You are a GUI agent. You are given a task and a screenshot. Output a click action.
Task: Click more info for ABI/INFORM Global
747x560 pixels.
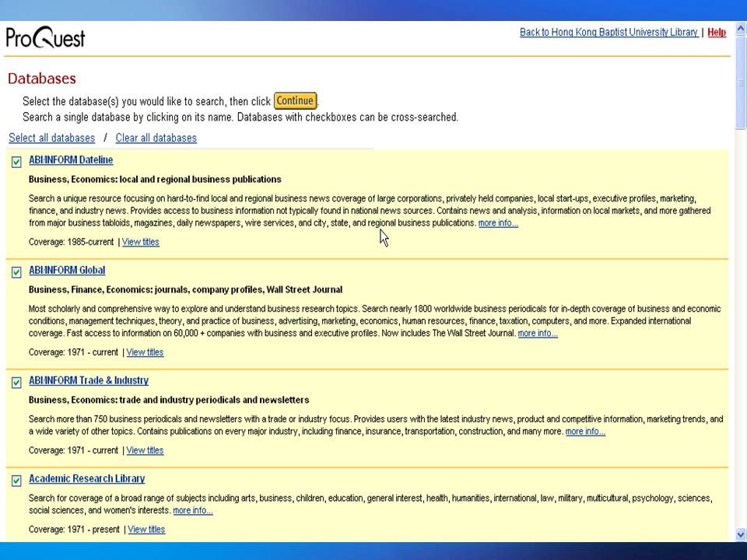click(x=538, y=334)
